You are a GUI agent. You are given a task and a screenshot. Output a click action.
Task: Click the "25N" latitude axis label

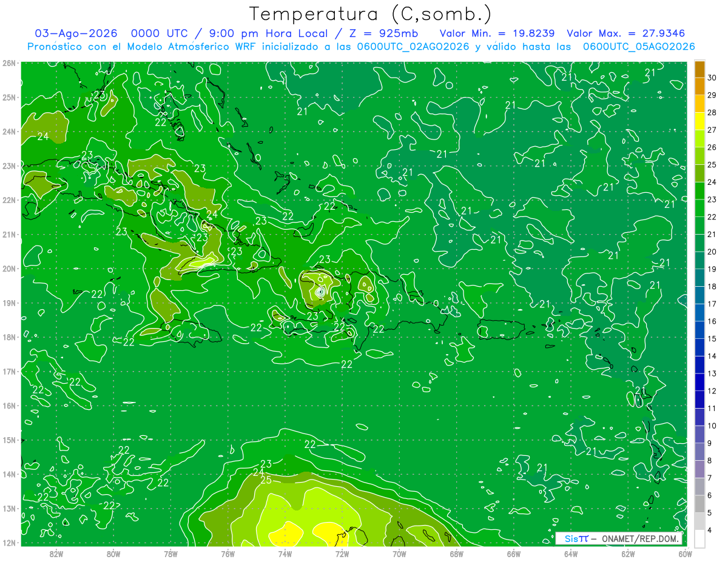tap(9, 97)
